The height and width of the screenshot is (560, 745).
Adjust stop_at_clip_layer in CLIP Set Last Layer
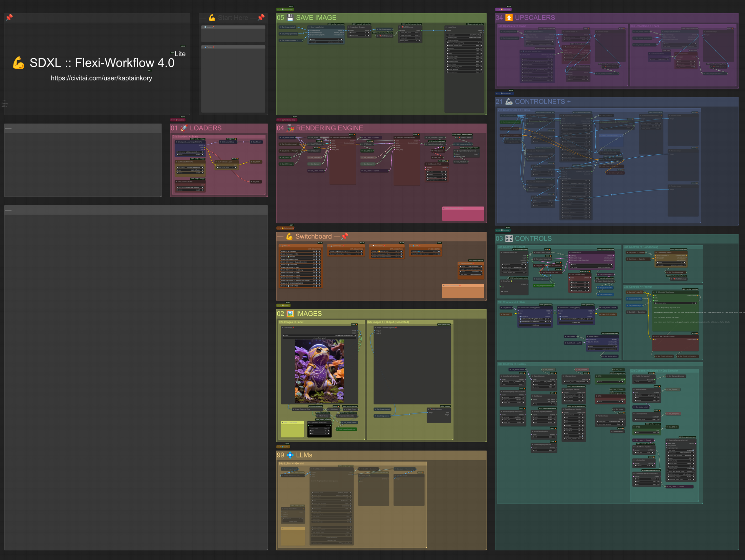(227, 167)
